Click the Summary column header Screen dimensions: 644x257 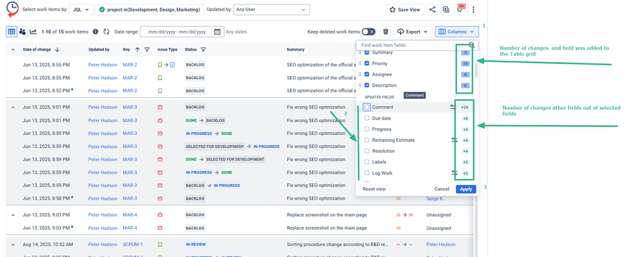[x=295, y=49]
